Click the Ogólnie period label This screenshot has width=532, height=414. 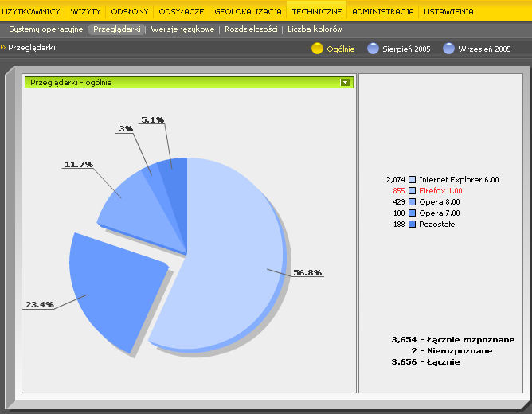341,49
